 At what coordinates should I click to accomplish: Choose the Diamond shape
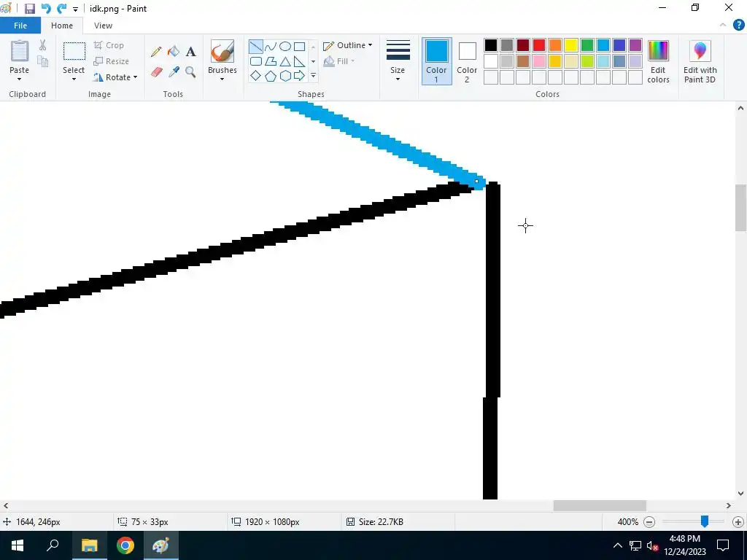(256, 76)
